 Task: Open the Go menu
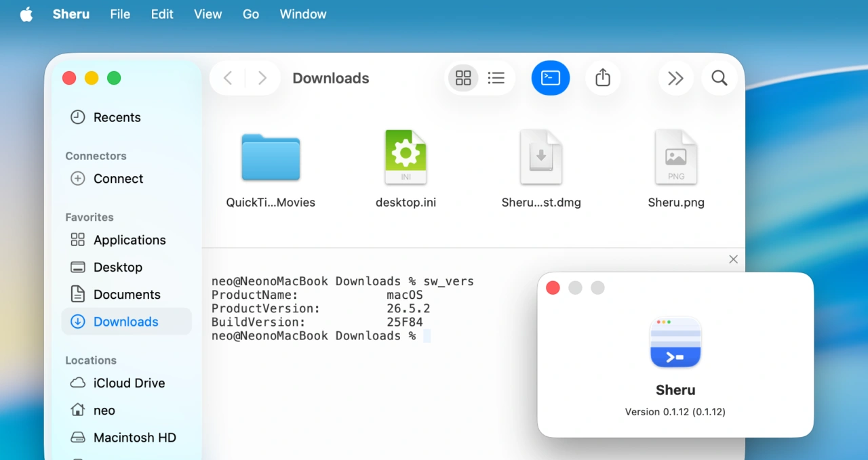tap(251, 14)
